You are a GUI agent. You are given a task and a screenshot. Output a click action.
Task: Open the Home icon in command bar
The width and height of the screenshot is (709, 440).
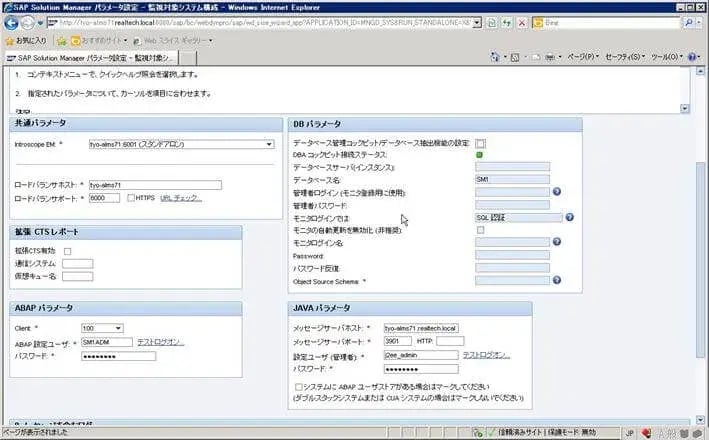[x=494, y=57]
